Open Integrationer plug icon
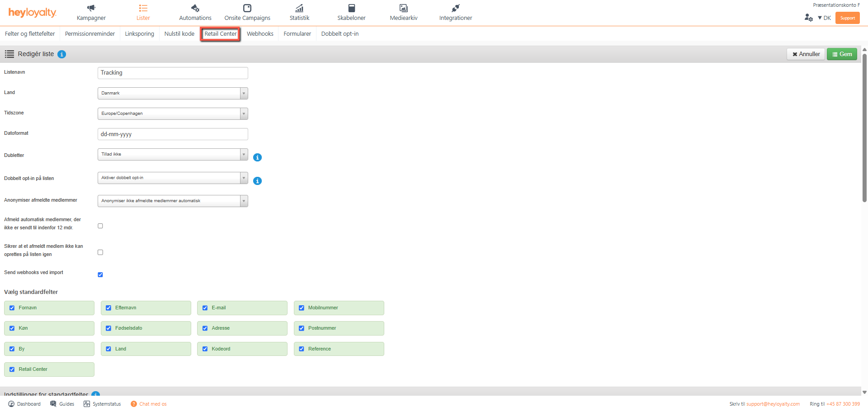 point(455,8)
